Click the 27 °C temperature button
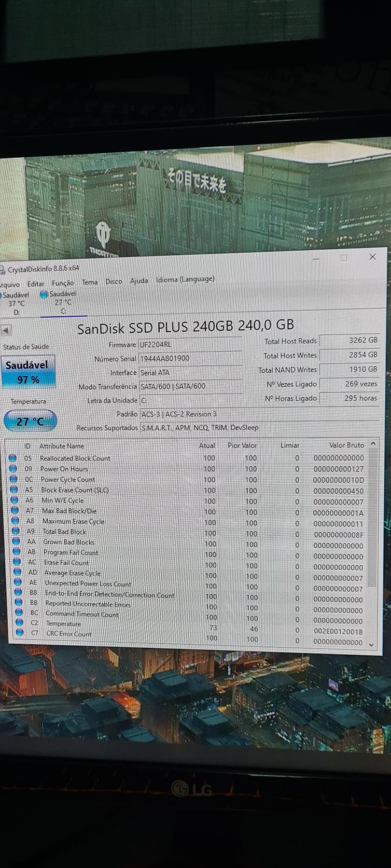 click(30, 421)
